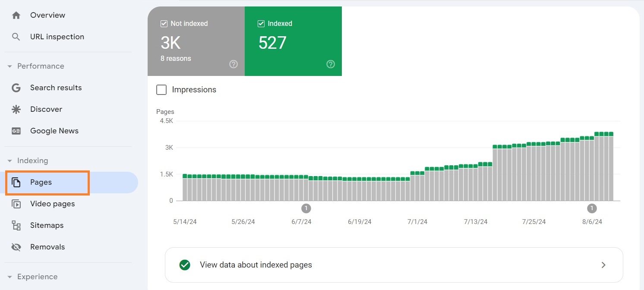The width and height of the screenshot is (644, 290).
Task: Click View data about indexed pages
Action: click(256, 265)
